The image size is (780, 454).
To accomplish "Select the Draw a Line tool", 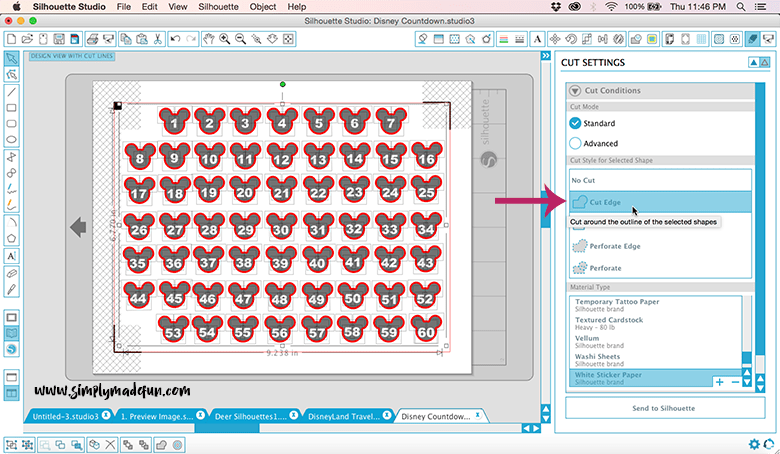I will [11, 92].
